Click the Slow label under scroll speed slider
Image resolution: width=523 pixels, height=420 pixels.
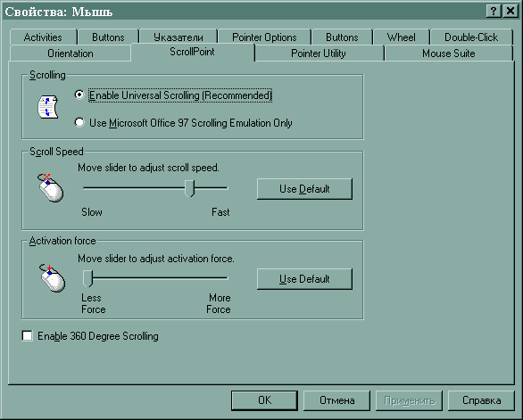tap(92, 212)
